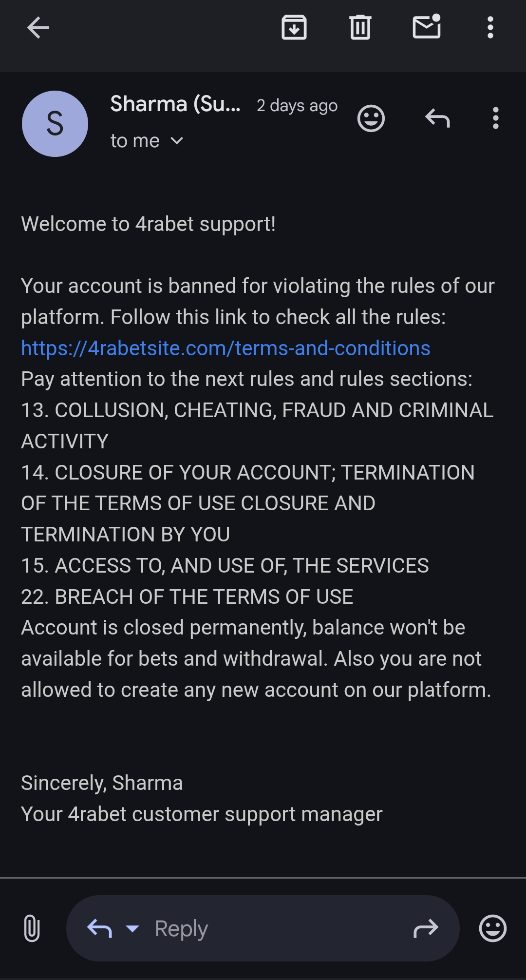Reply using arrow in sender header

437,118
